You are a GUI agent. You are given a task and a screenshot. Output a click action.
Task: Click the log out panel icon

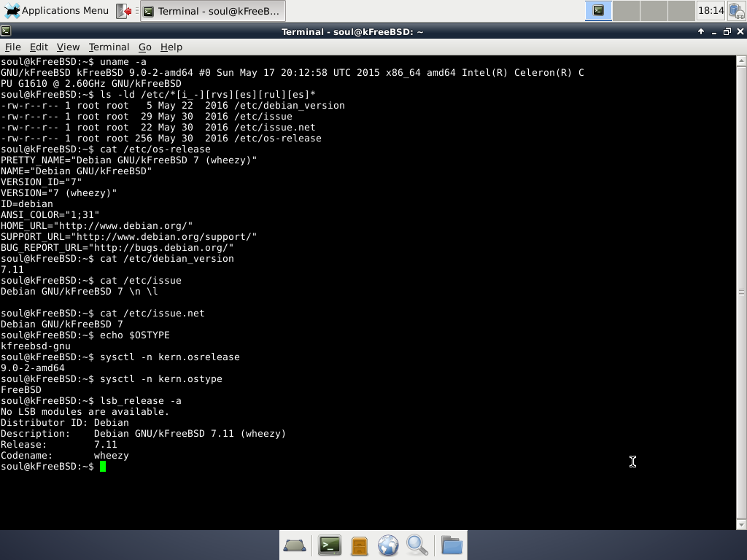124,11
